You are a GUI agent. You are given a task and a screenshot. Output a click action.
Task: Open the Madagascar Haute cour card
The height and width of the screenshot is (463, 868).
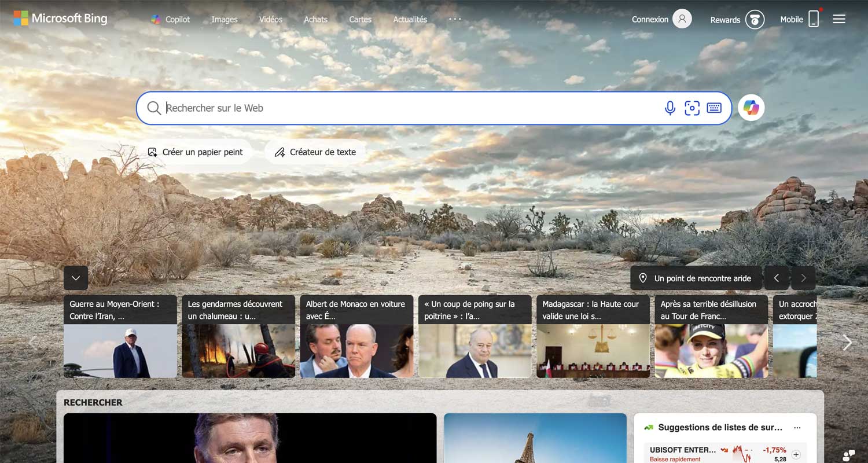click(x=593, y=336)
